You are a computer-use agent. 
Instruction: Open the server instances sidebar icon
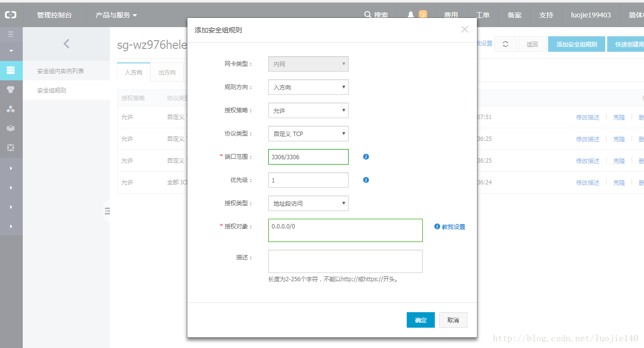[11, 70]
